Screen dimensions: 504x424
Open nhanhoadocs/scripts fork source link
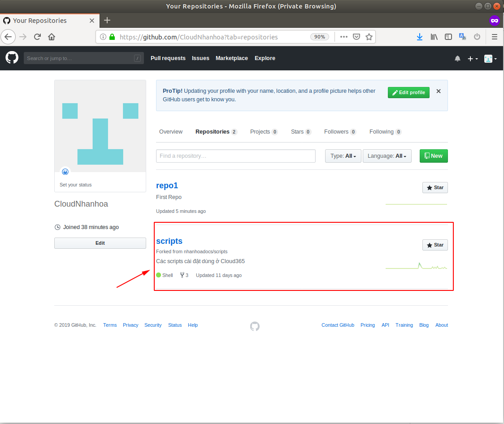pos(205,251)
